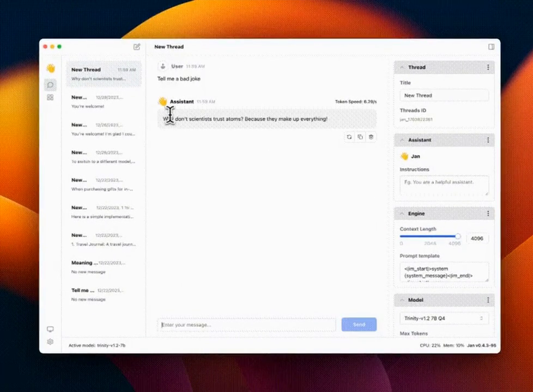Click the Token Speed indicator
Screen dimensions: 533x392
point(356,102)
